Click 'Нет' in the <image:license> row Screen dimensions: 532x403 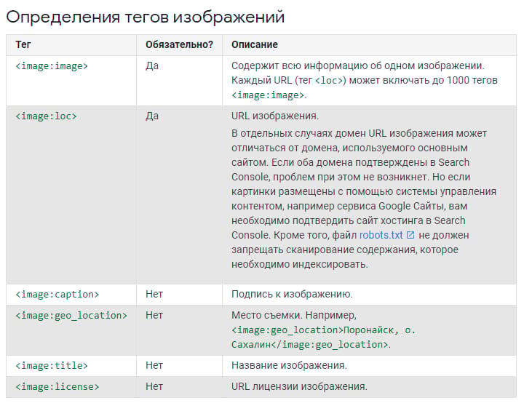[154, 386]
